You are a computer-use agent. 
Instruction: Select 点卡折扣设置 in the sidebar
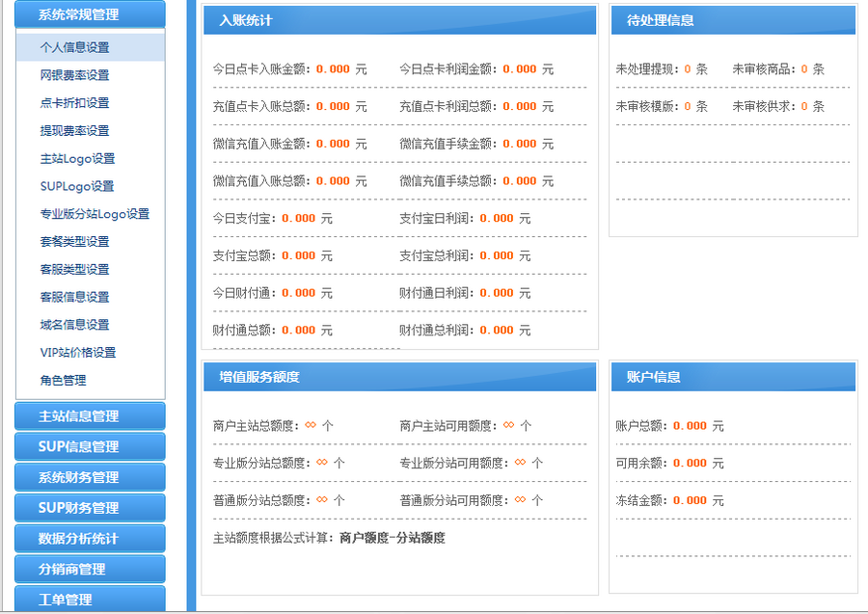[74, 103]
